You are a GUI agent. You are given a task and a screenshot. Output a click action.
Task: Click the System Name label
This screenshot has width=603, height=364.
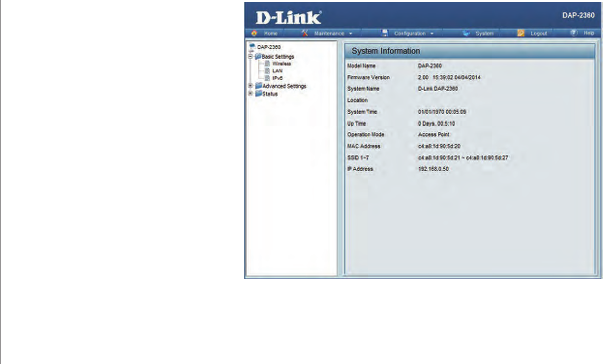pyautogui.click(x=363, y=89)
